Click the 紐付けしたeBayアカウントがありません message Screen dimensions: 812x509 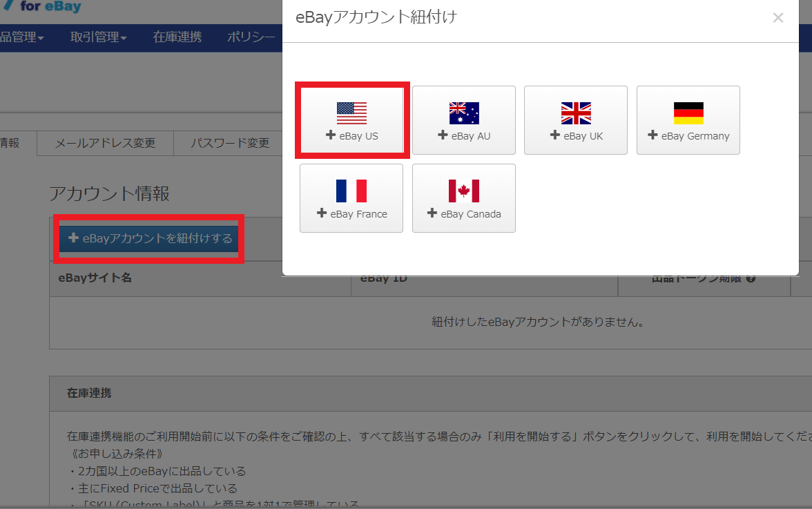coord(539,322)
